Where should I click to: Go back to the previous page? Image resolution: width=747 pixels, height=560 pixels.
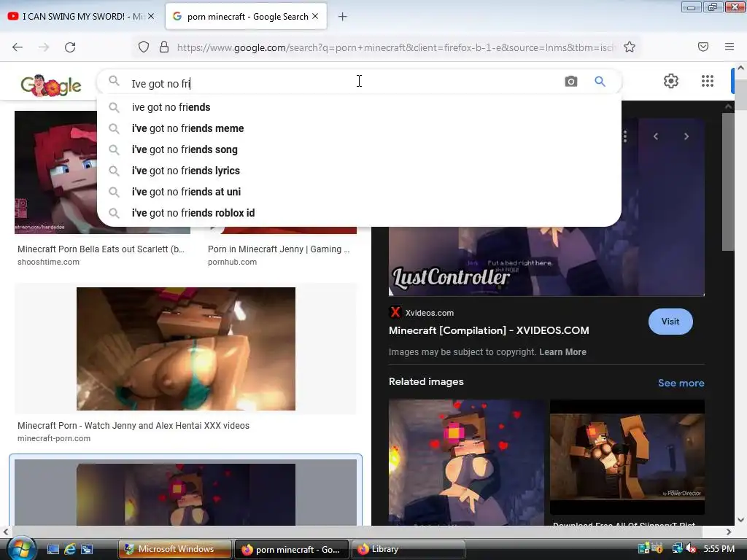18,47
